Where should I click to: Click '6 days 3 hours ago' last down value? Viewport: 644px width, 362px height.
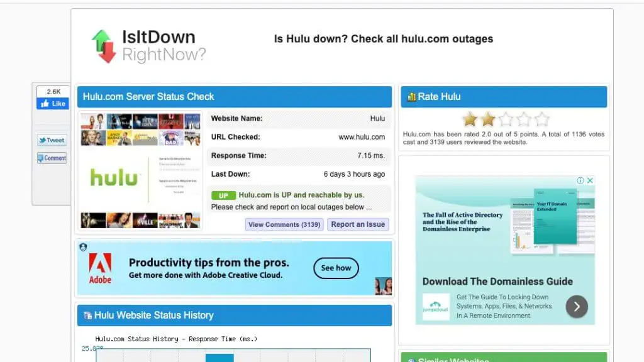pyautogui.click(x=354, y=174)
